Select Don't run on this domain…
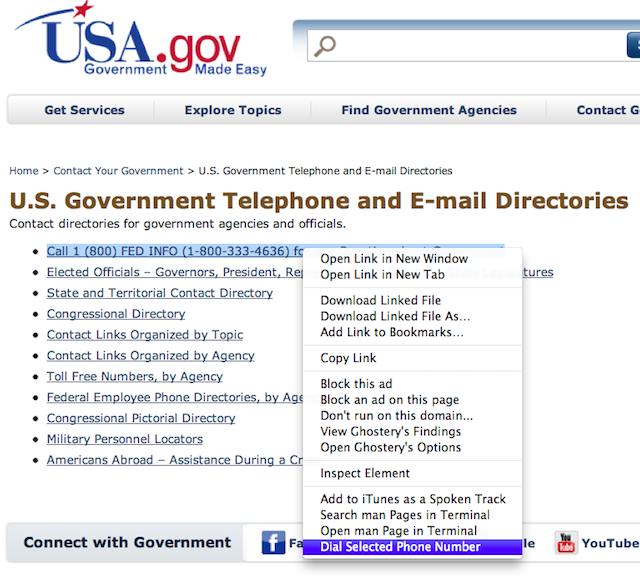This screenshot has width=640, height=576. [412, 416]
